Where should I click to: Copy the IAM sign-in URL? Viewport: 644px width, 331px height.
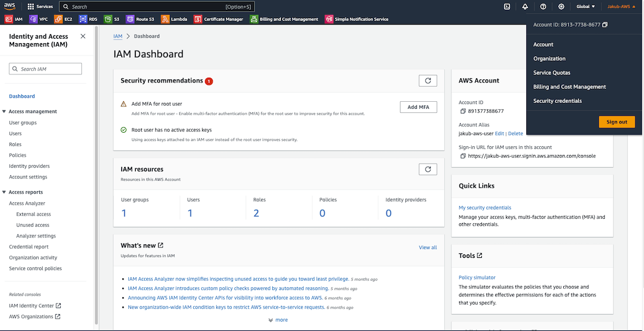(463, 156)
